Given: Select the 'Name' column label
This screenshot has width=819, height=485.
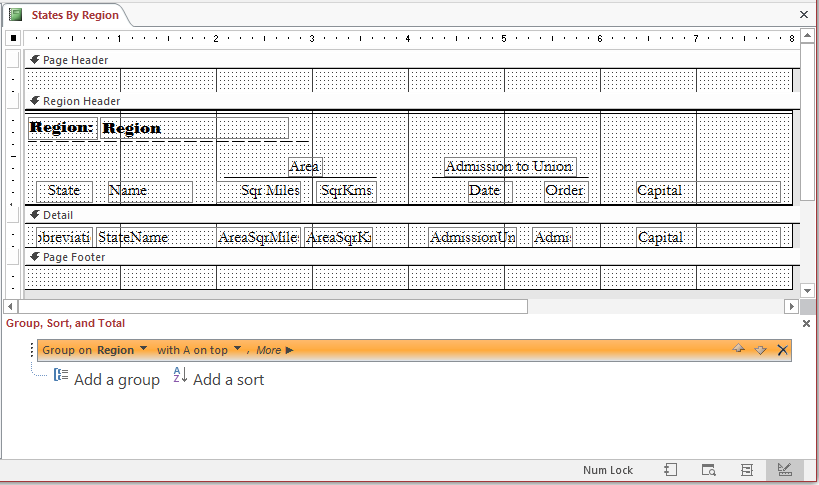Looking at the screenshot, I should point(150,191).
